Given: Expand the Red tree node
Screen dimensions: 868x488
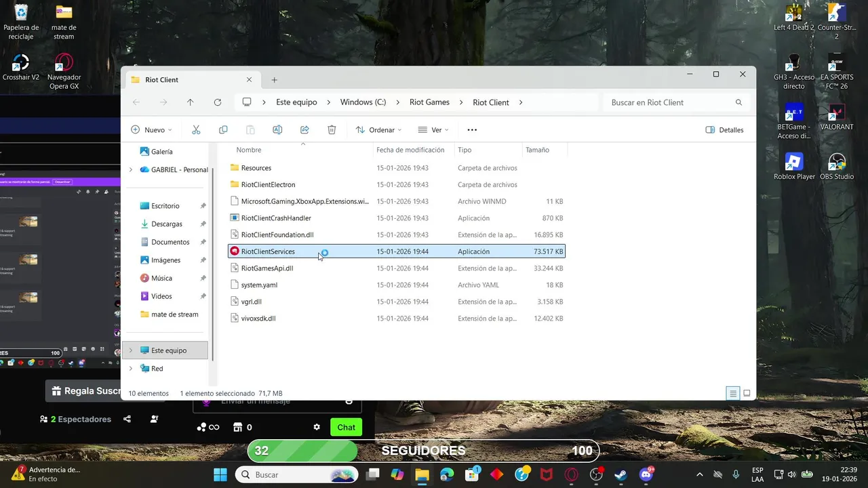Looking at the screenshot, I should 131,369.
